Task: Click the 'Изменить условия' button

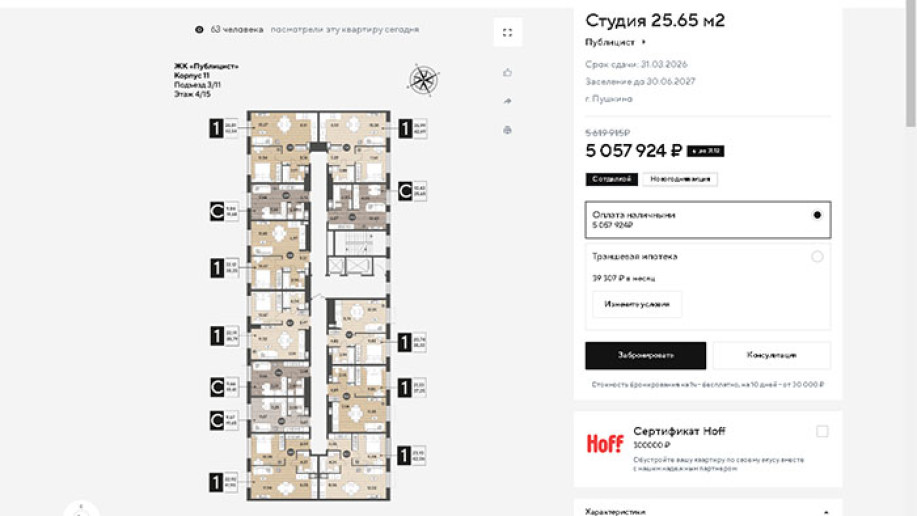Action: pos(637,304)
